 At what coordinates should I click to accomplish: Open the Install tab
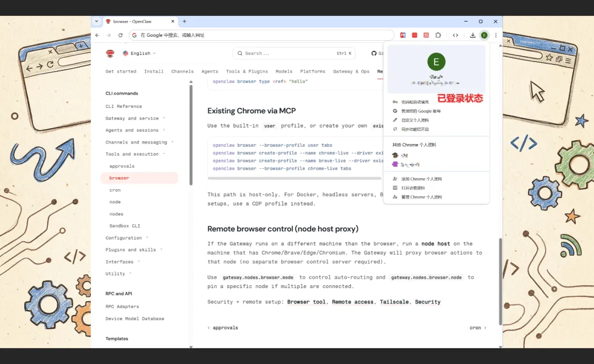click(x=154, y=71)
